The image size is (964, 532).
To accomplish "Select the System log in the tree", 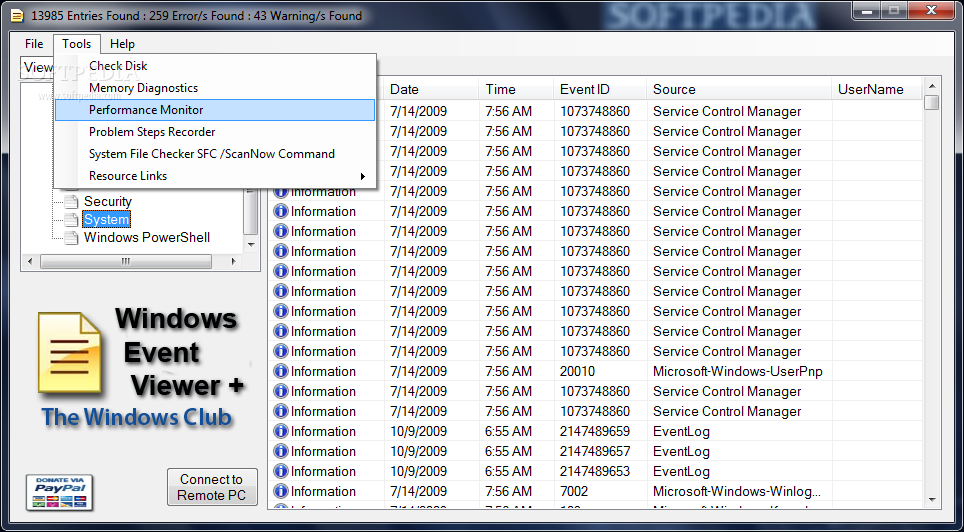I will (x=106, y=219).
